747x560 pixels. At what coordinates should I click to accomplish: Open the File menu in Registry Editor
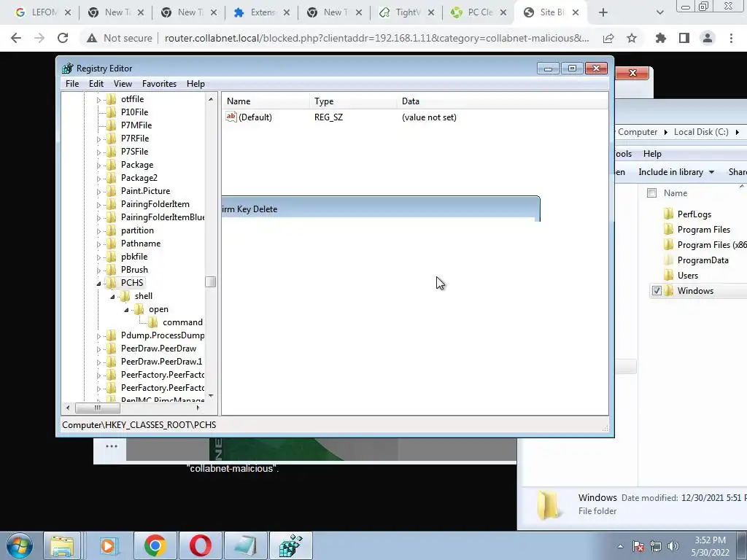pos(72,84)
